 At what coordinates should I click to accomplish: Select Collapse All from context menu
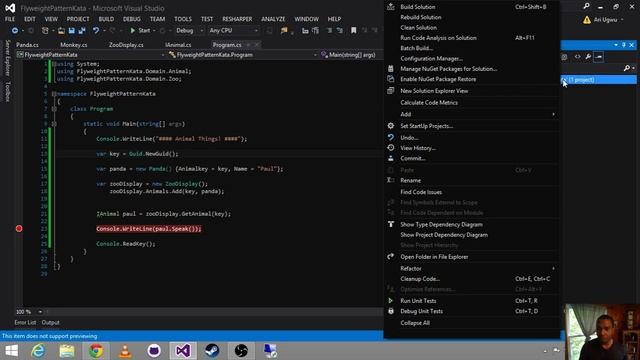[x=472, y=323]
